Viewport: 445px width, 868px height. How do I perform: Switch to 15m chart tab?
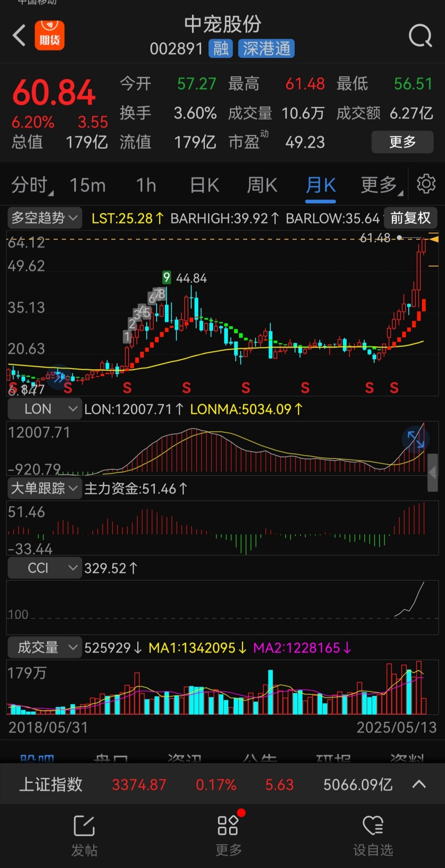tap(87, 185)
